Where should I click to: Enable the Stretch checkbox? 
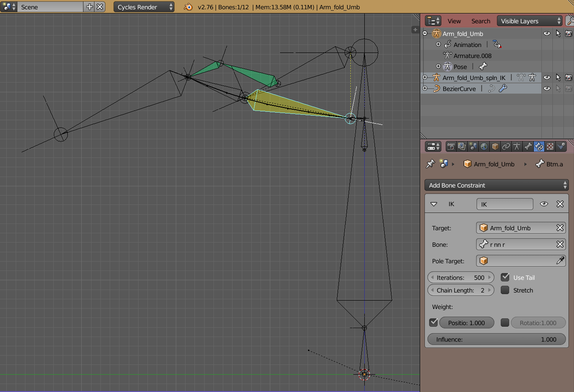[x=505, y=290]
